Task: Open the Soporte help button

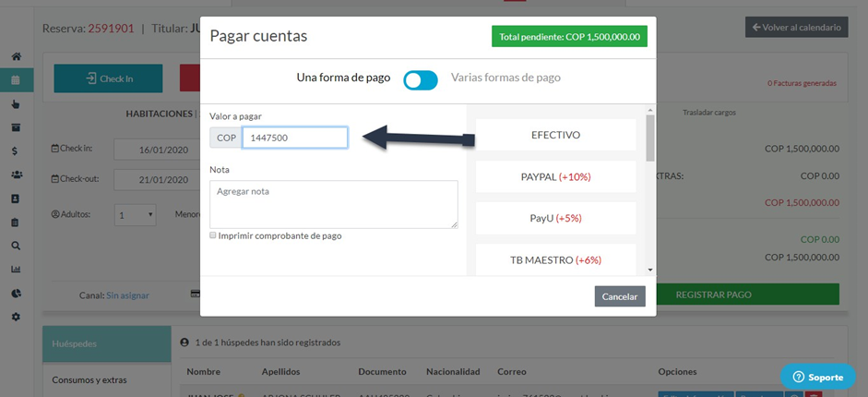Action: (x=817, y=377)
